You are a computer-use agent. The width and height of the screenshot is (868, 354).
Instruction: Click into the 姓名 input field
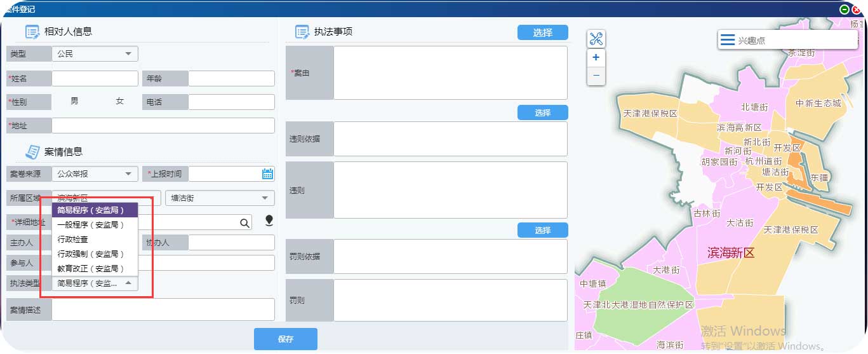[x=95, y=78]
